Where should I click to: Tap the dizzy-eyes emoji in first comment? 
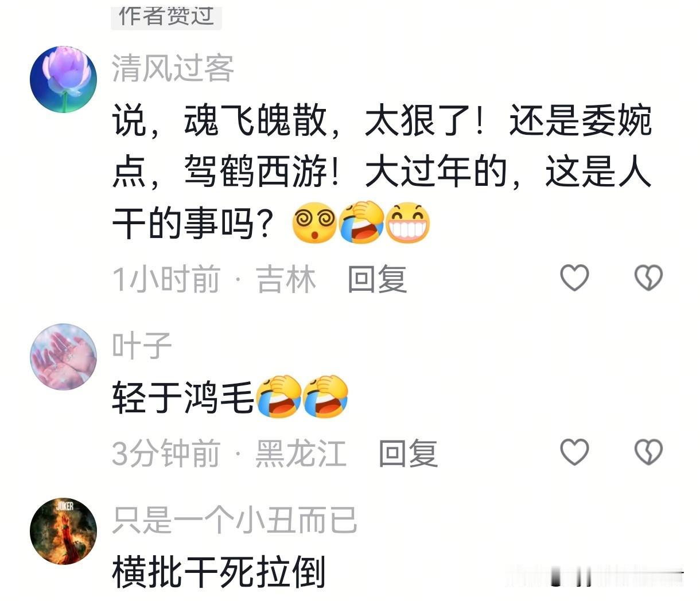314,224
